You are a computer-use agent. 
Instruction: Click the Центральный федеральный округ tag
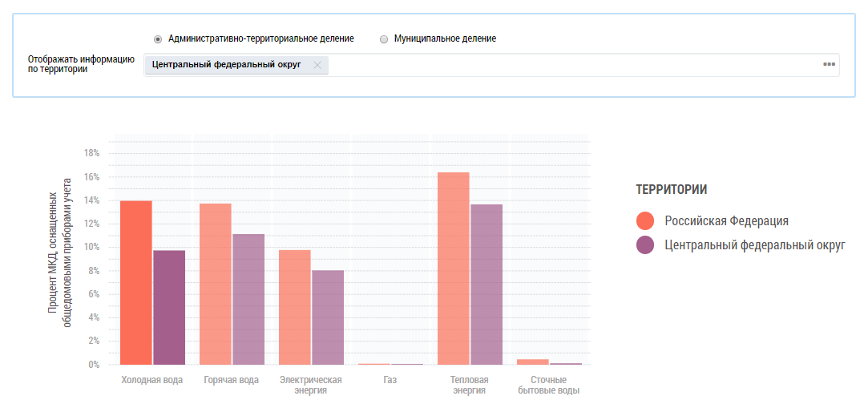[x=226, y=65]
